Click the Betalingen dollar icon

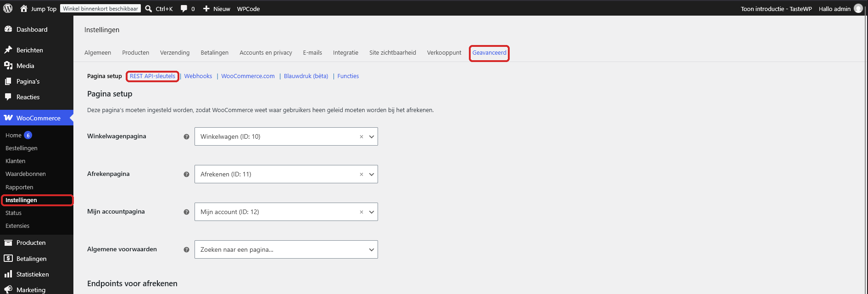pos(8,258)
